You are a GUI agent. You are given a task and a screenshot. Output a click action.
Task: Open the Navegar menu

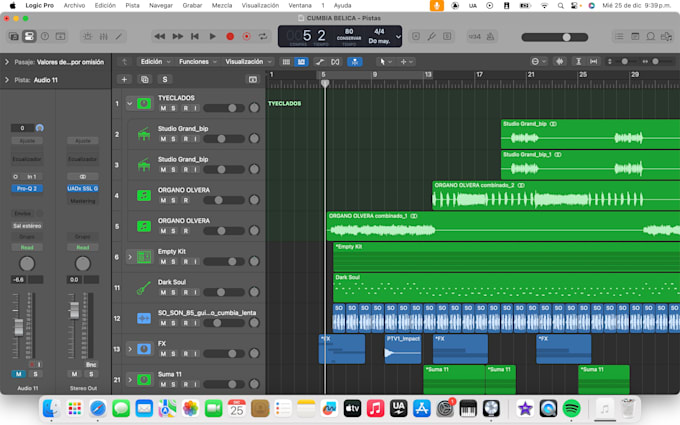point(161,6)
